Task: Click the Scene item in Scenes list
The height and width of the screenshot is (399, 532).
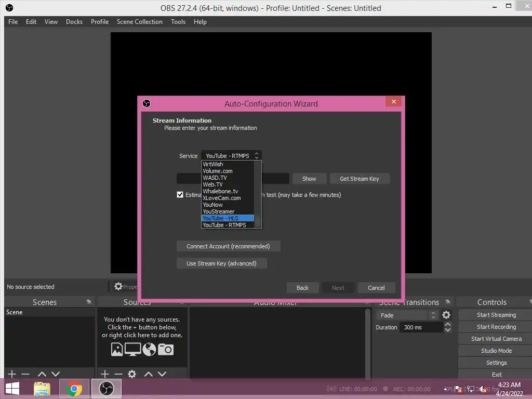Action: click(x=49, y=312)
